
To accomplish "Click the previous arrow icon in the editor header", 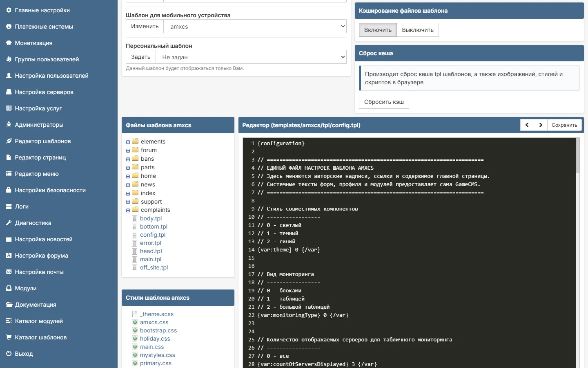I will tap(527, 125).
